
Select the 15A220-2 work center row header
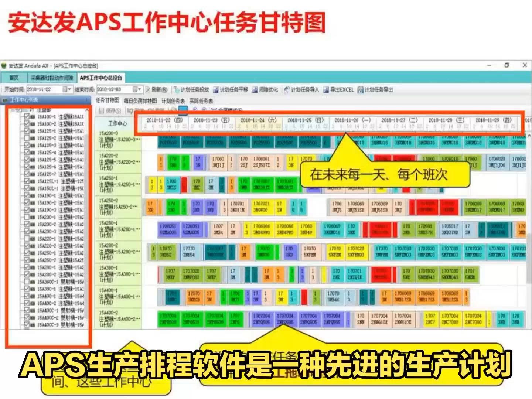118,162
